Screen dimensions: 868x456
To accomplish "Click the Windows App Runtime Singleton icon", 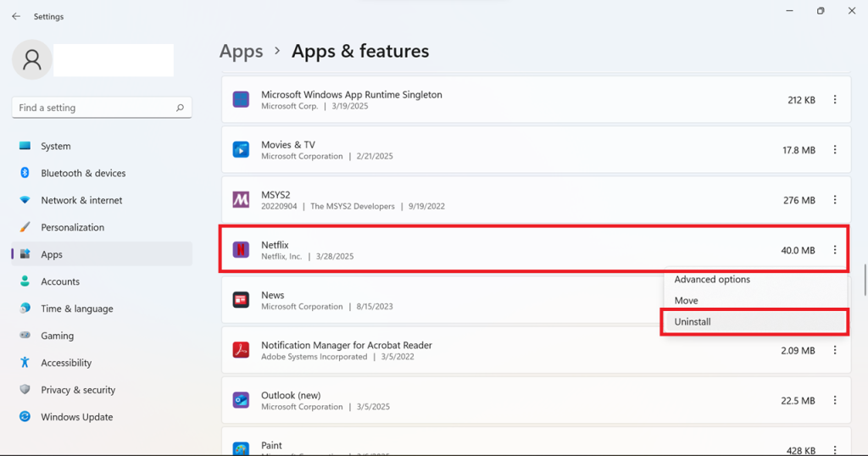I will pyautogui.click(x=241, y=100).
